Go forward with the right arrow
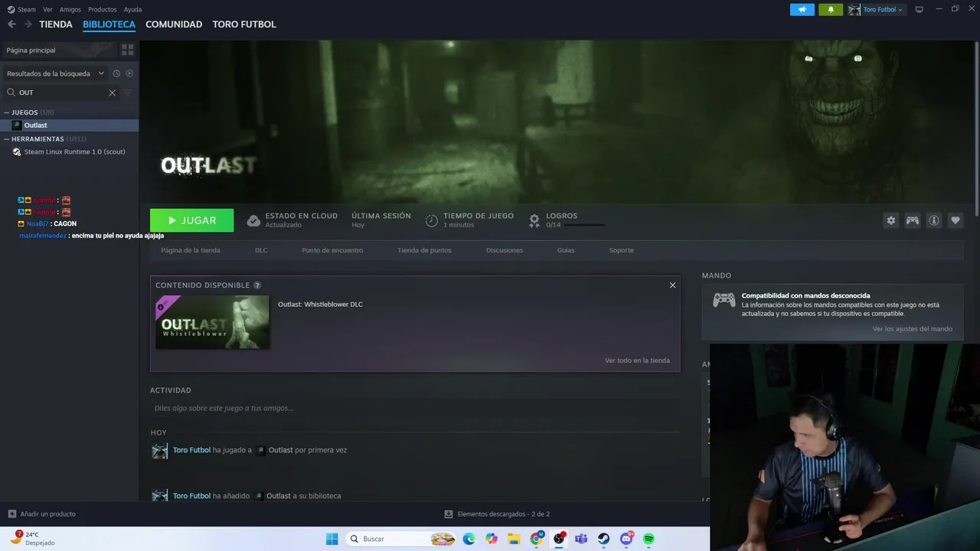This screenshot has width=980, height=551. click(x=28, y=24)
